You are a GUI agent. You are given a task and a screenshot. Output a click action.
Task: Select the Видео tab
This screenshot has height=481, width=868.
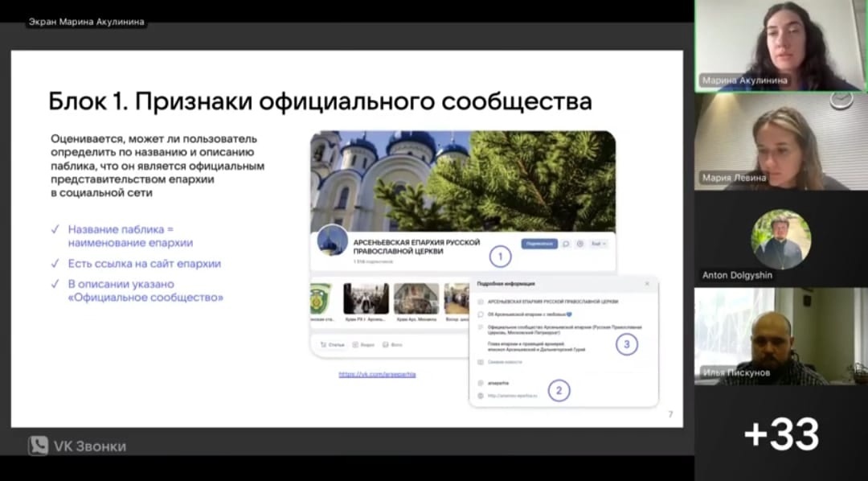[x=363, y=345]
